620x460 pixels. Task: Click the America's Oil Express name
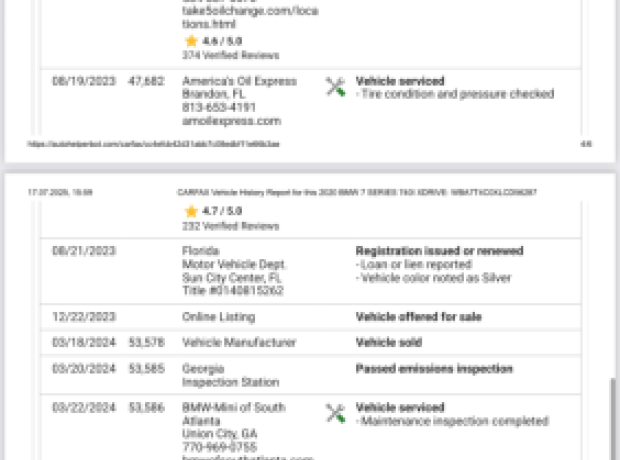pyautogui.click(x=239, y=81)
